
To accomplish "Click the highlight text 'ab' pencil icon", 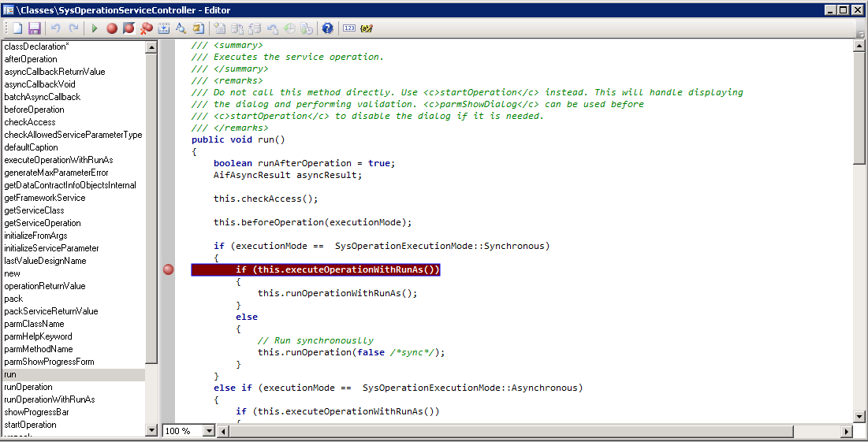I will (367, 28).
